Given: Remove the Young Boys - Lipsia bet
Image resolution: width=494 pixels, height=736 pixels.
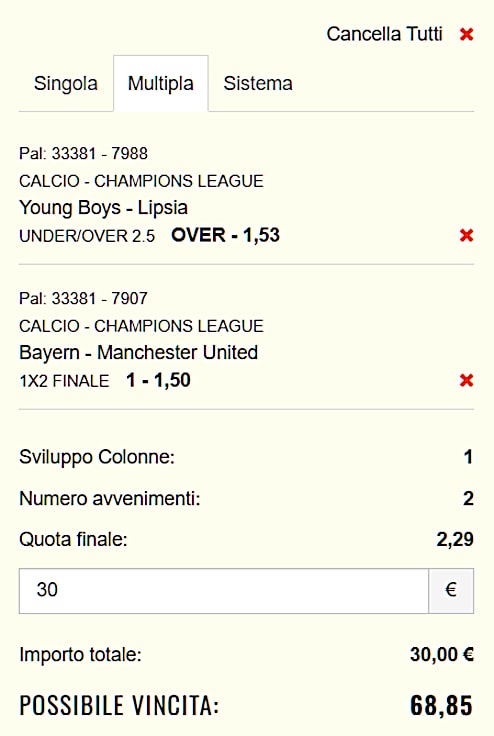Looking at the screenshot, I should click(x=466, y=235).
